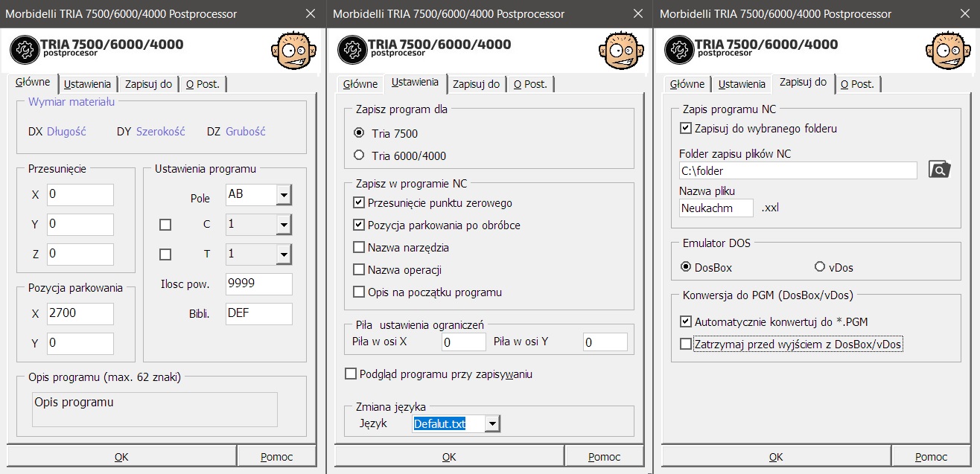Viewport: 980px width, 474px height.
Task: Enable Nazwa narzędzia checkbox
Action: tap(360, 247)
